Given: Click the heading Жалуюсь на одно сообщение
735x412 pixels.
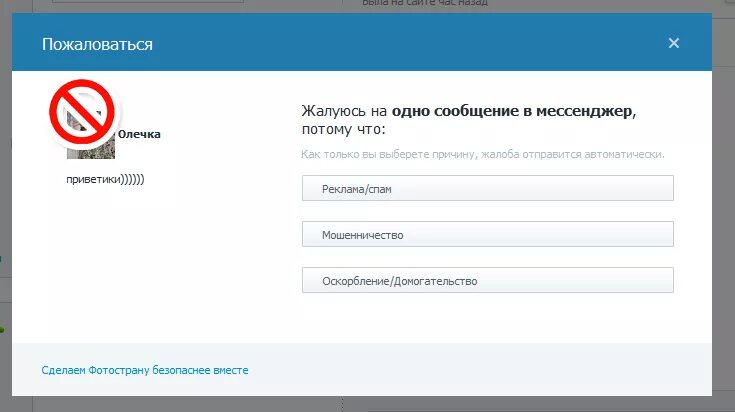Looking at the screenshot, I should coord(469,120).
